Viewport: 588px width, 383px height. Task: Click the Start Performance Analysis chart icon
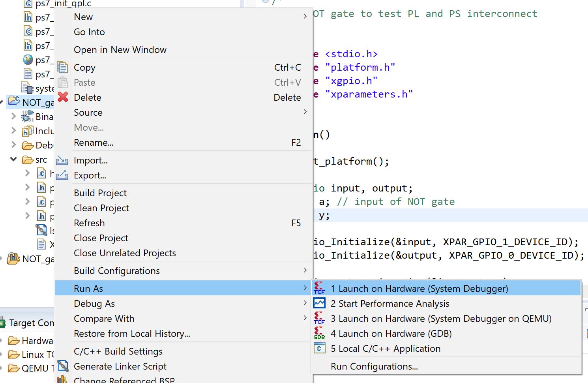(x=319, y=303)
